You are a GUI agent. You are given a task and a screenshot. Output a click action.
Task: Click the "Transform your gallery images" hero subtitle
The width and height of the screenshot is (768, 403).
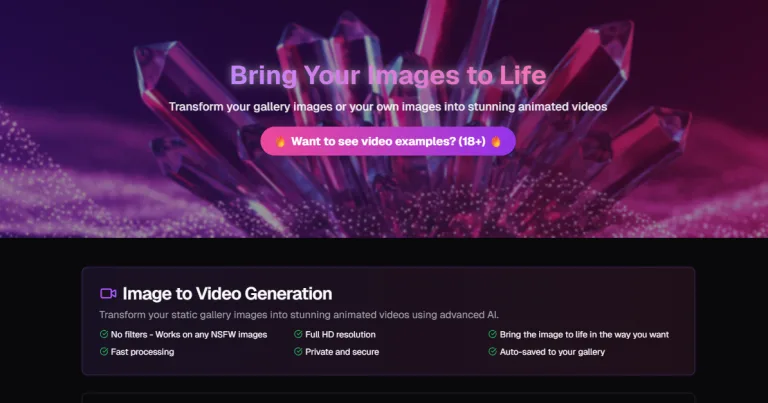[388, 106]
